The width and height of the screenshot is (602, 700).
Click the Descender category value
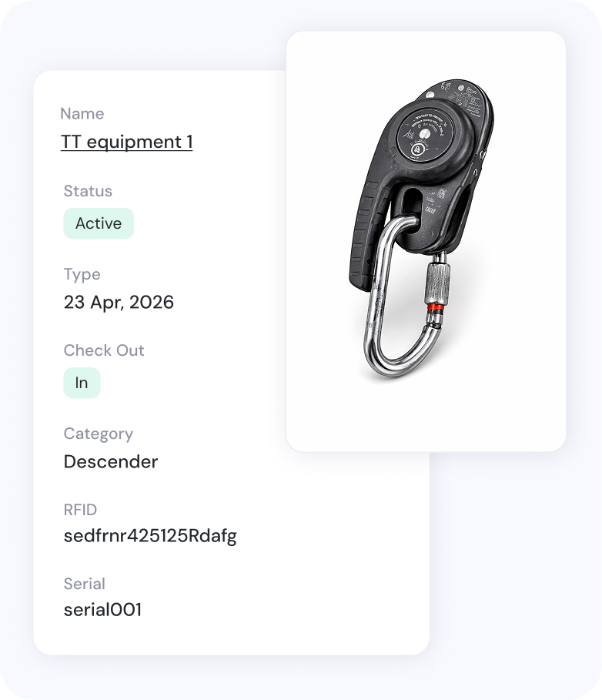tap(111, 461)
